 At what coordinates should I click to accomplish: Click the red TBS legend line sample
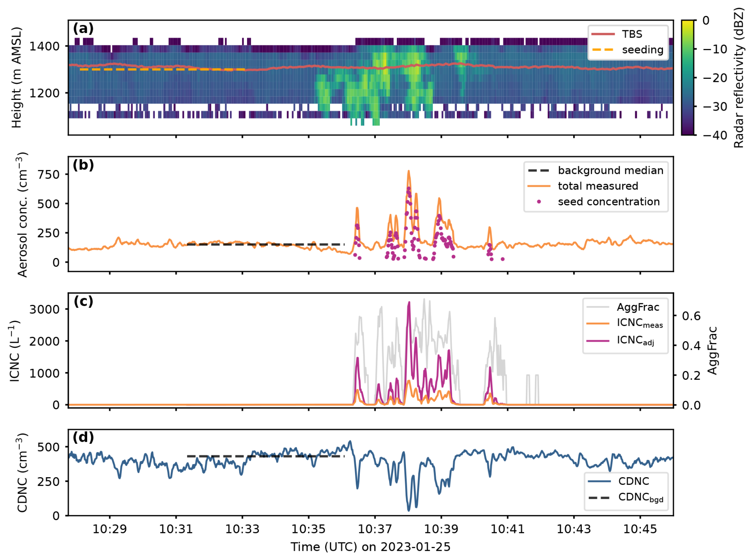[x=603, y=34]
